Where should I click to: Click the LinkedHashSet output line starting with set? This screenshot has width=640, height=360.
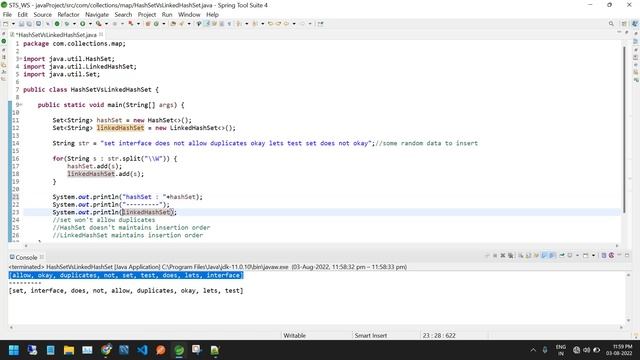pos(126,291)
